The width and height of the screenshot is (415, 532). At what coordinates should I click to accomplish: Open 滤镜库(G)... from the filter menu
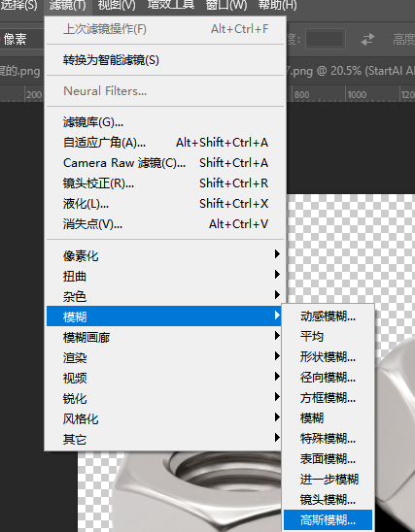pyautogui.click(x=165, y=122)
